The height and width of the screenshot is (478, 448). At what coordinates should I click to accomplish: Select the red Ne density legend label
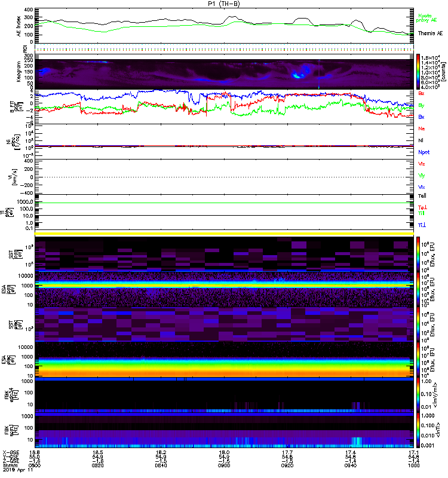tap(422, 128)
